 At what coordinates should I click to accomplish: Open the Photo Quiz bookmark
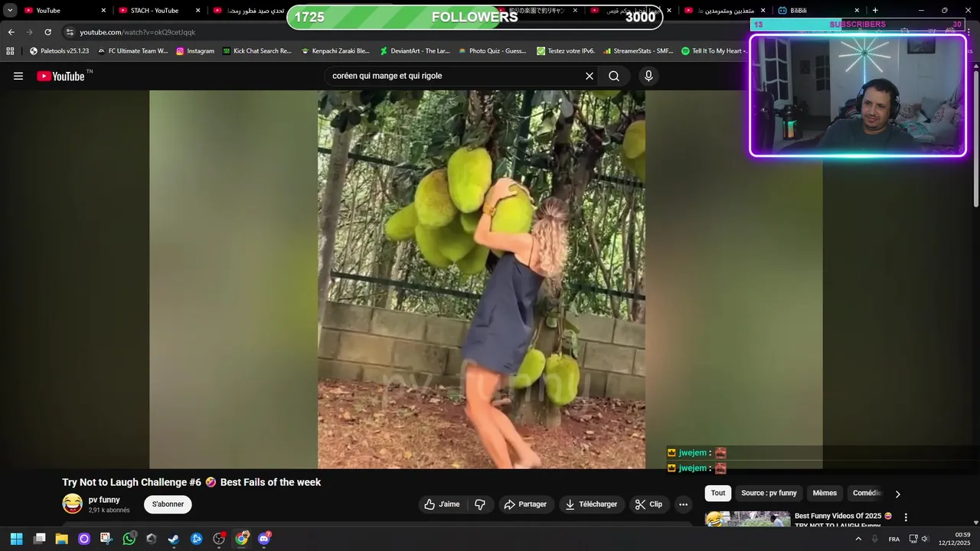pos(492,51)
